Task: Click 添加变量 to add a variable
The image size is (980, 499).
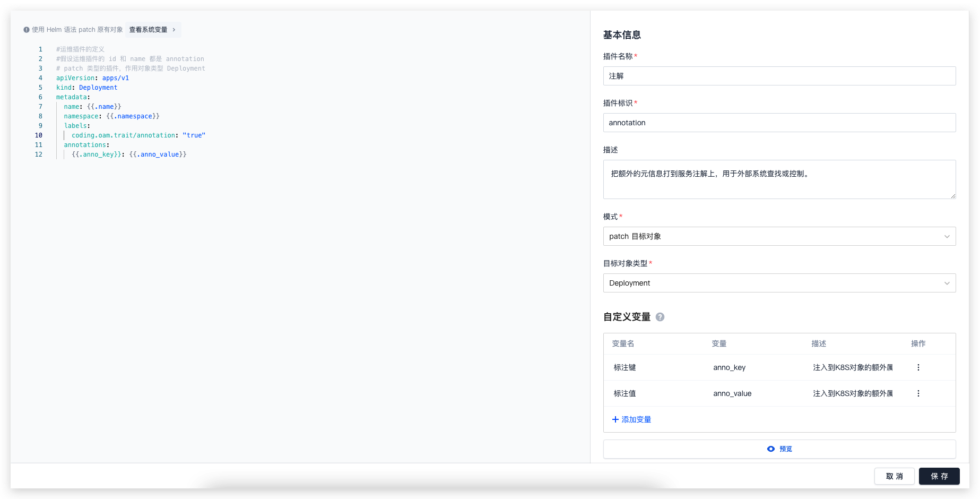Action: pyautogui.click(x=631, y=419)
